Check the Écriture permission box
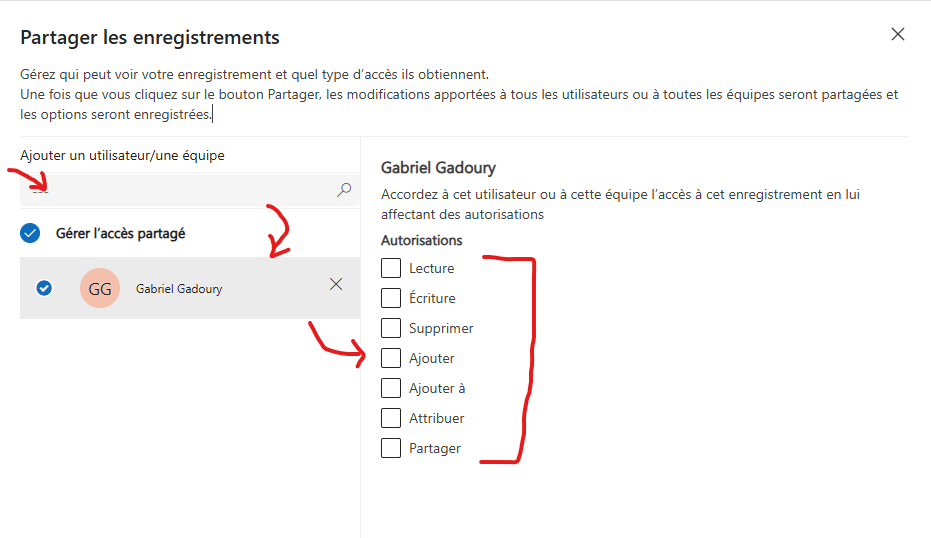The width and height of the screenshot is (931, 538). pos(391,298)
